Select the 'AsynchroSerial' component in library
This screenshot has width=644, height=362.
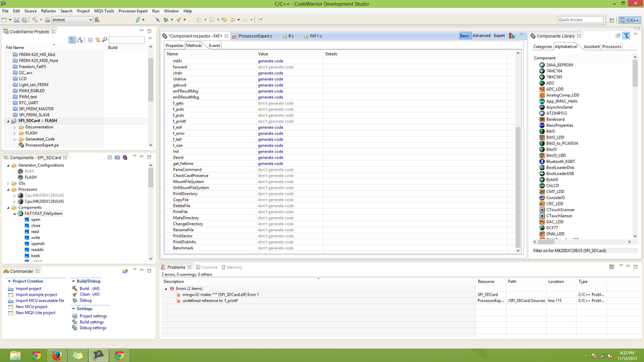(x=559, y=107)
